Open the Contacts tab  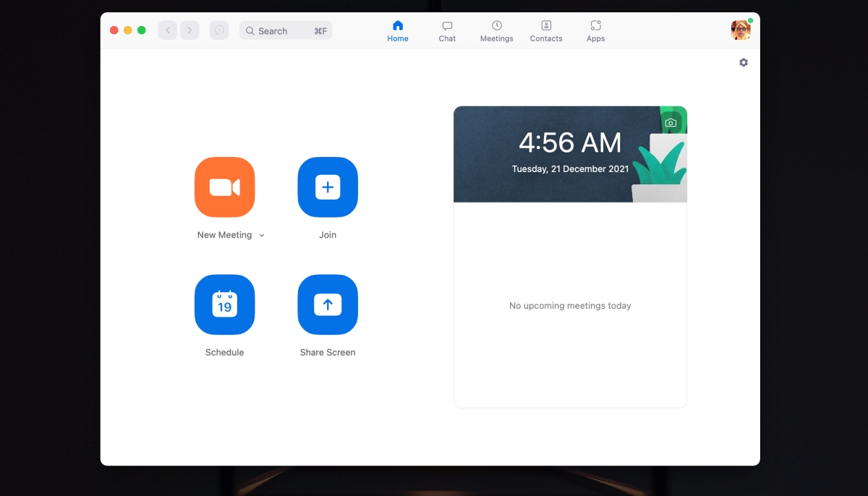546,31
